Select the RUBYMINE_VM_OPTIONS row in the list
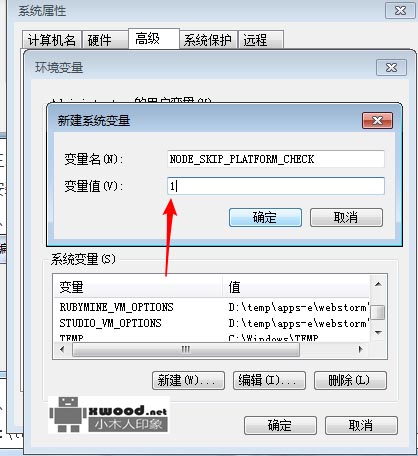The image size is (418, 456). pos(211,307)
